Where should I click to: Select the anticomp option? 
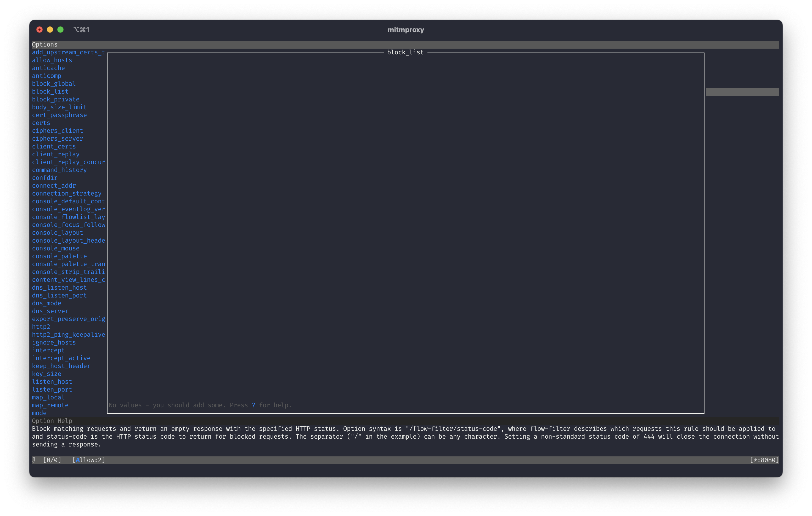point(47,76)
